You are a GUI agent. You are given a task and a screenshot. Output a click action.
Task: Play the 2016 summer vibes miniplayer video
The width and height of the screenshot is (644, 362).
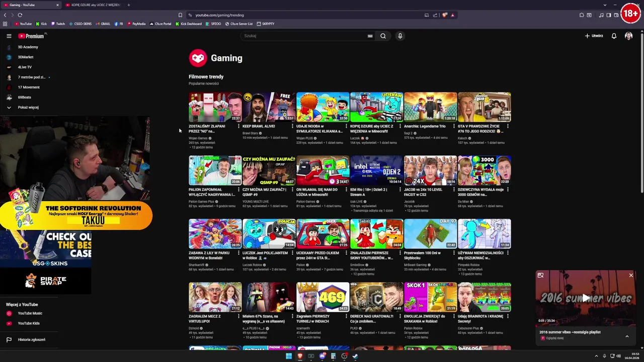point(586,298)
